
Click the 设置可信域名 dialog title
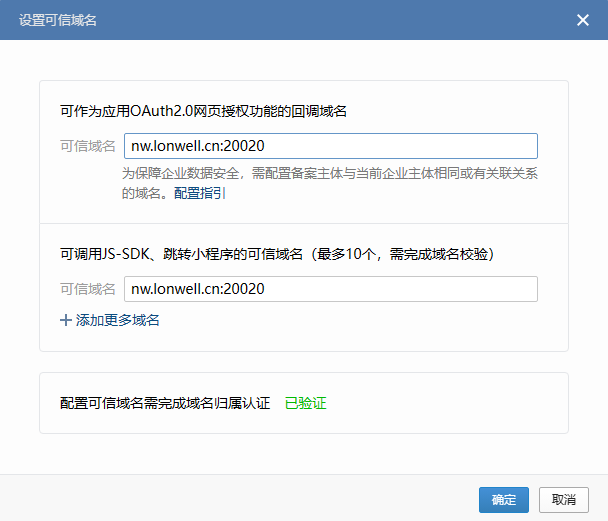click(x=58, y=20)
